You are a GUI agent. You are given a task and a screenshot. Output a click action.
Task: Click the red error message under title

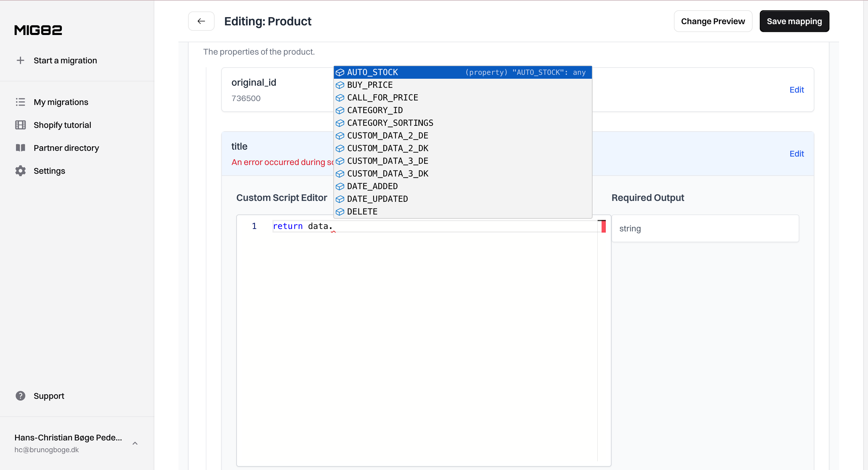(282, 162)
